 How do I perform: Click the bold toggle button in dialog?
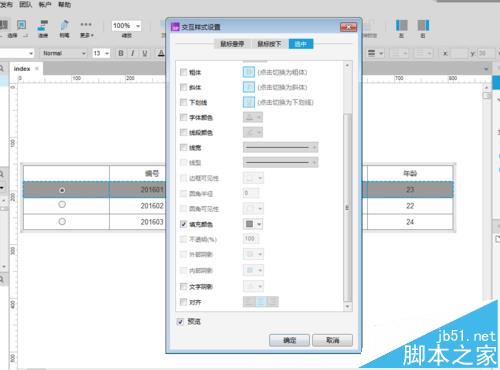click(249, 72)
